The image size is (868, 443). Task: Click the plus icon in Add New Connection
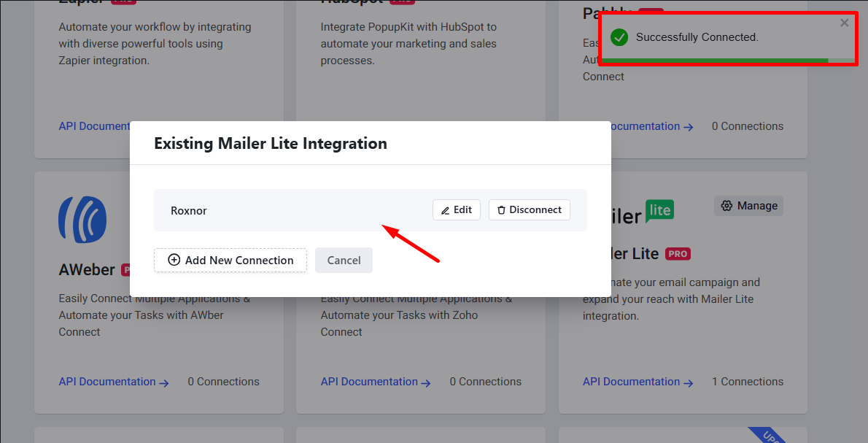(x=174, y=260)
